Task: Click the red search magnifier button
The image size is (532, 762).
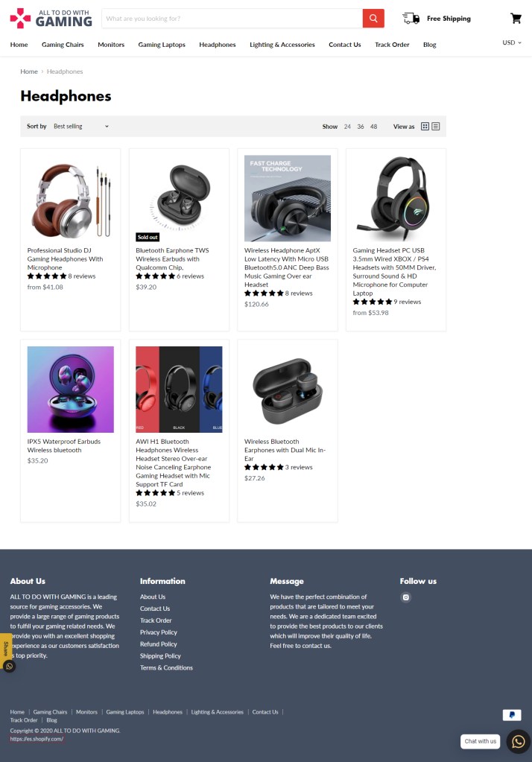Action: (373, 19)
